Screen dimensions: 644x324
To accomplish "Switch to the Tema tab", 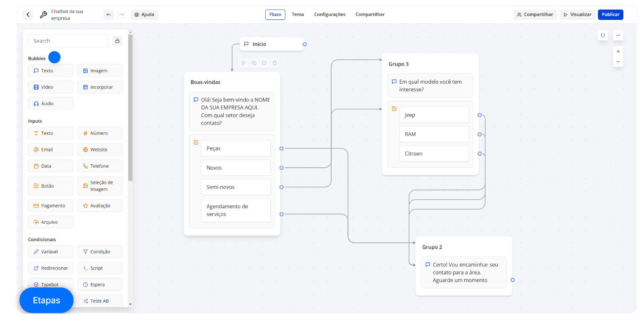I will click(x=298, y=15).
